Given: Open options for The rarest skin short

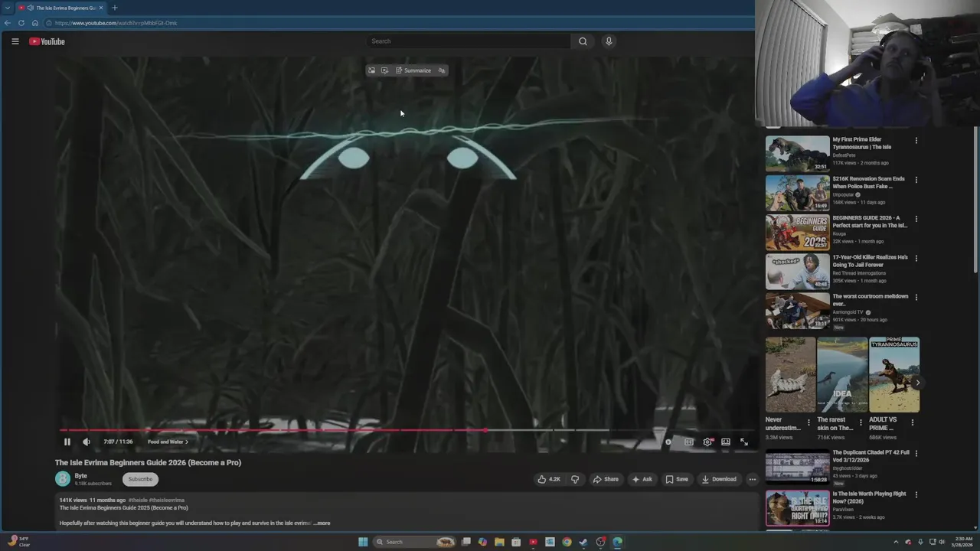Looking at the screenshot, I should 861,422.
